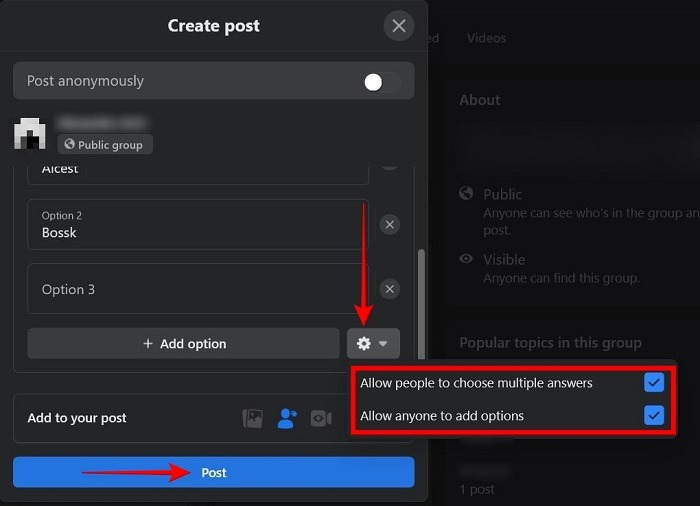Add a photo or video to post
The width and height of the screenshot is (700, 506).
[252, 418]
